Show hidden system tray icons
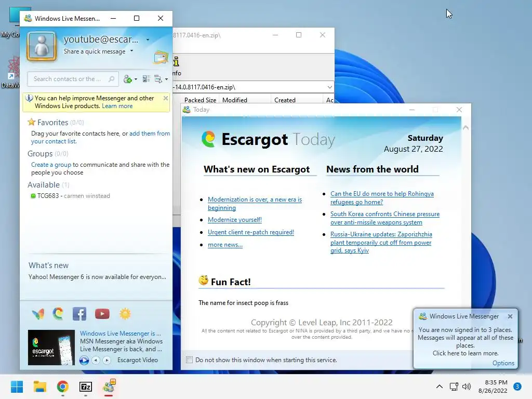Viewport: 532px width, 399px height. pos(440,387)
